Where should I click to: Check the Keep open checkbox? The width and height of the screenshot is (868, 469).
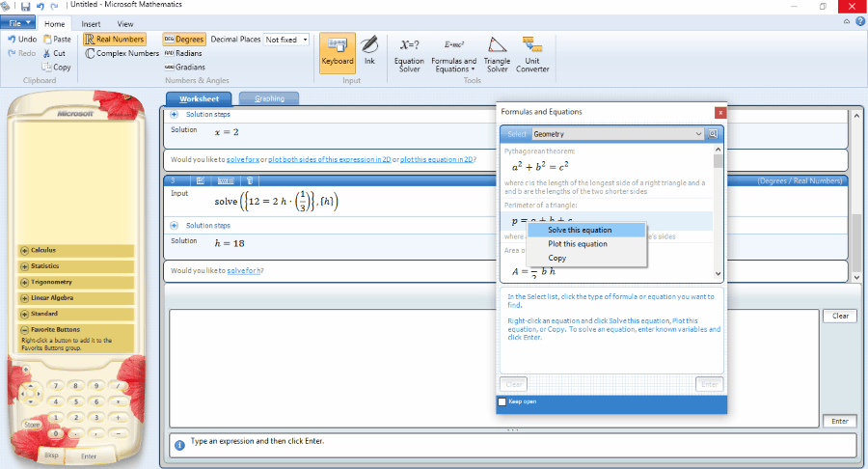tap(502, 402)
